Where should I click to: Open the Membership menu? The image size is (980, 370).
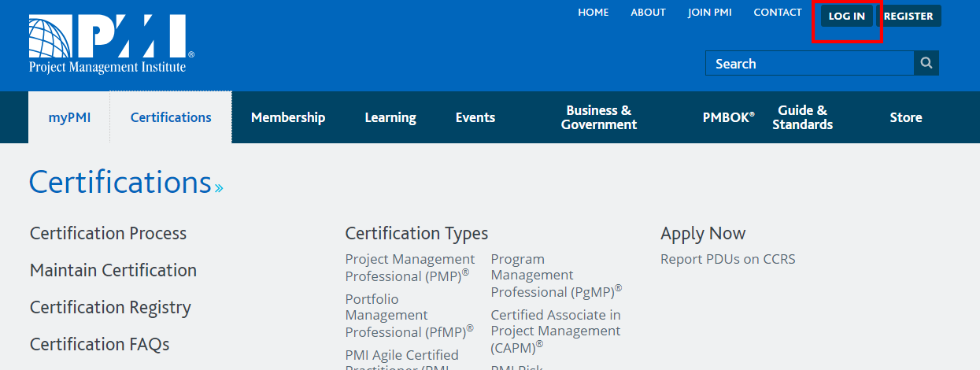288,117
